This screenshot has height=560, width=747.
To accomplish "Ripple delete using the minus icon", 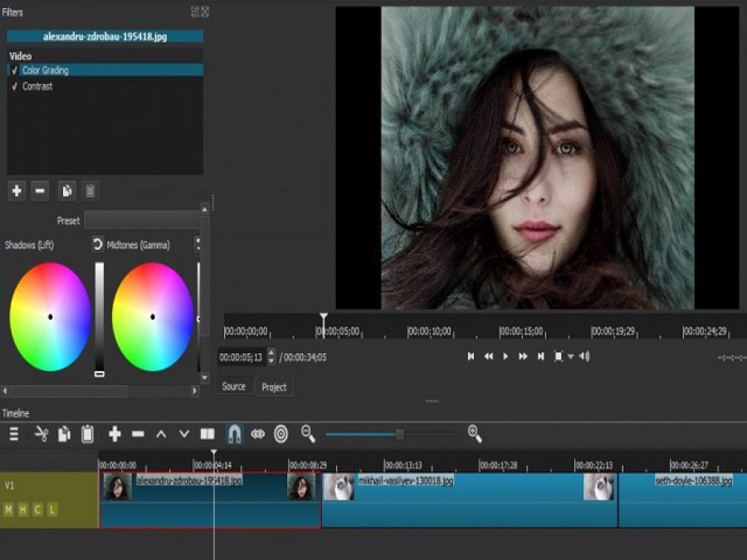I will pyautogui.click(x=137, y=433).
